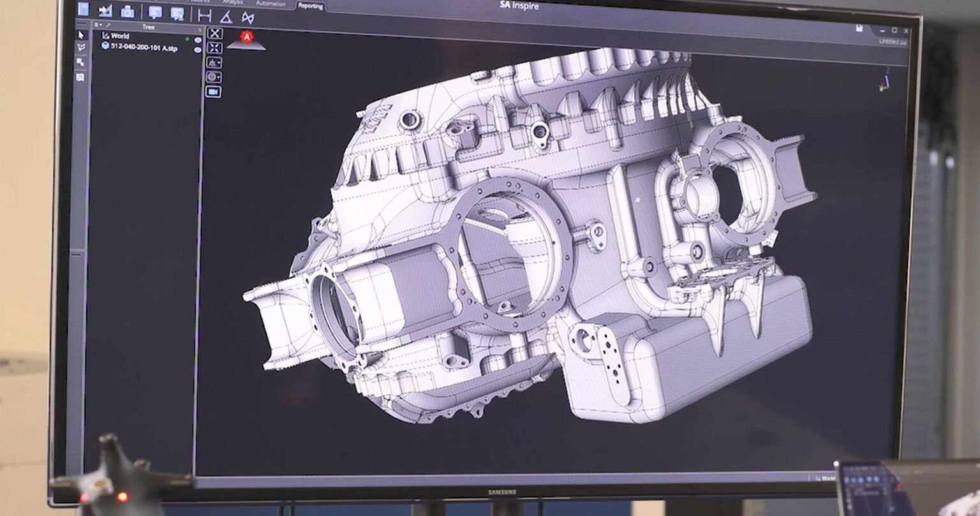Switch to the Analysis tab

coord(234,3)
